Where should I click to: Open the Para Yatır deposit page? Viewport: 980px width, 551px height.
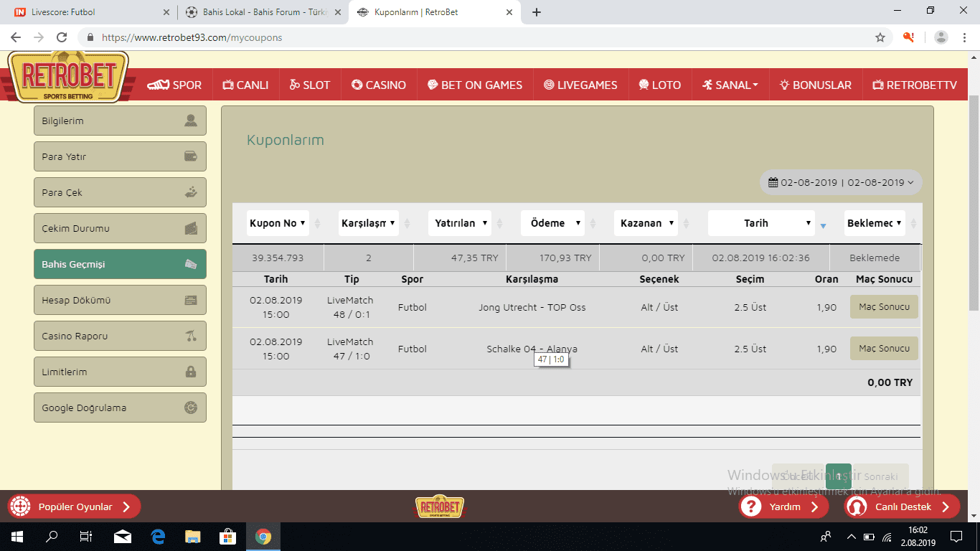120,156
